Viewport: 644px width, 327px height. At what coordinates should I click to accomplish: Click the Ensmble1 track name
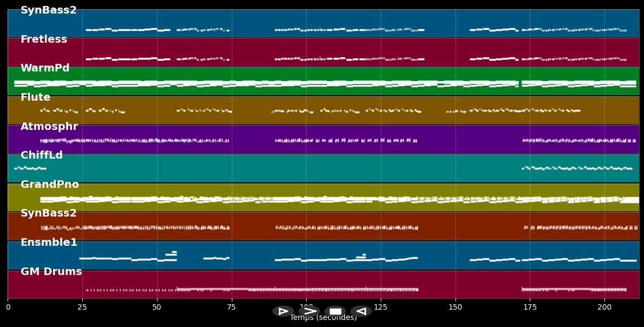49,243
